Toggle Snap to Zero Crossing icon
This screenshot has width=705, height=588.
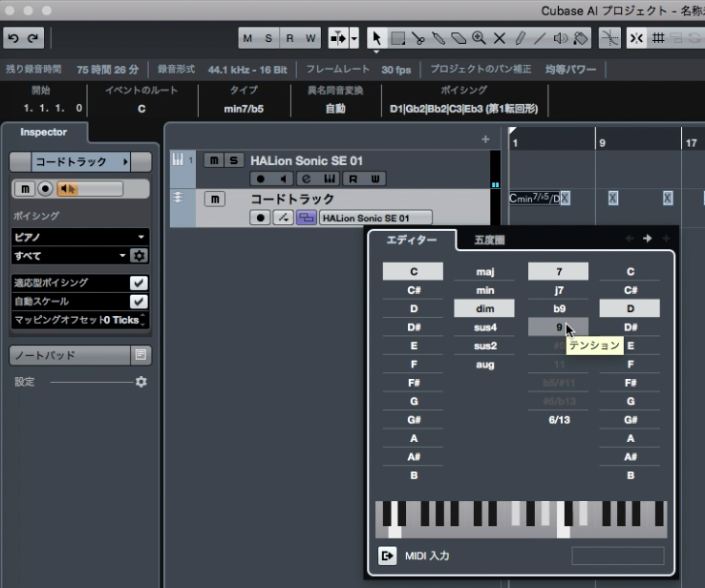click(610, 38)
